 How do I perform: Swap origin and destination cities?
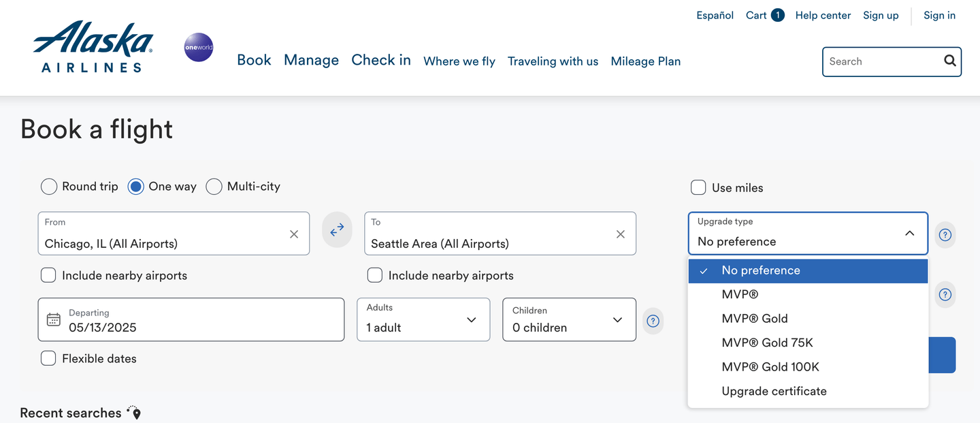pyautogui.click(x=337, y=231)
